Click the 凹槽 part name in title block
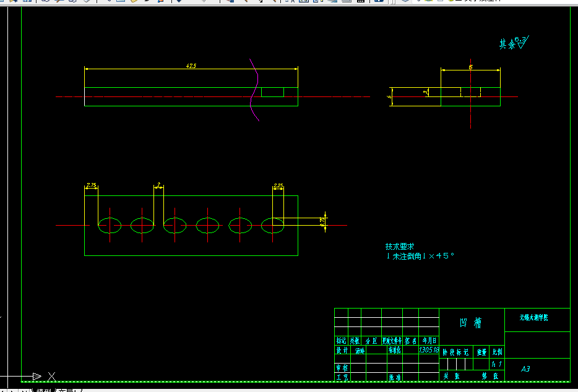This screenshot has width=578, height=392. pos(471,323)
